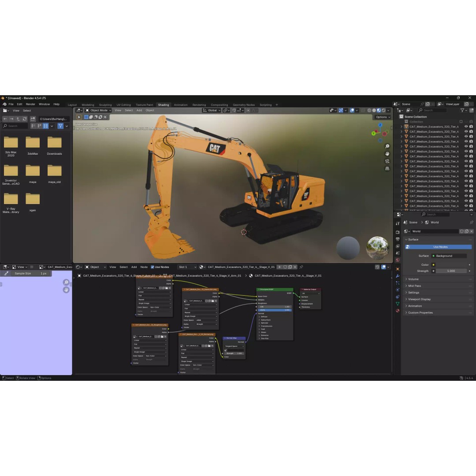The image size is (476, 476).
Task: Open the View Layer properties tab
Action: (x=398, y=246)
